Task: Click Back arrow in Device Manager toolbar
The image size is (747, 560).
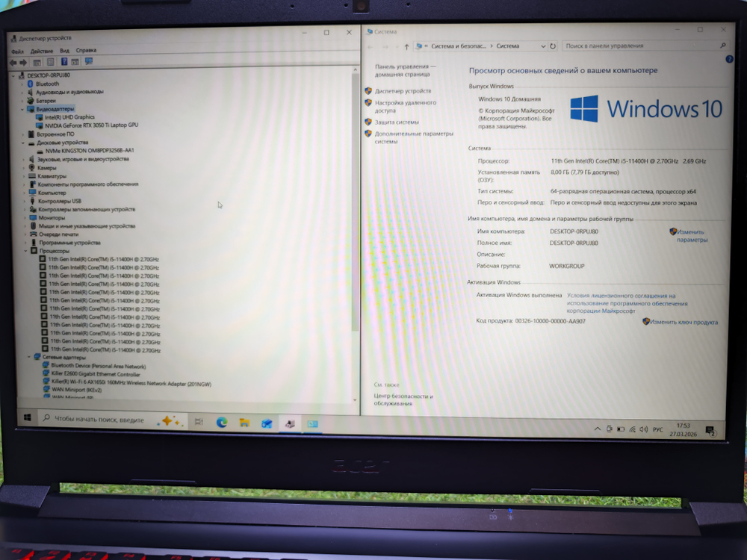Action: pyautogui.click(x=13, y=63)
